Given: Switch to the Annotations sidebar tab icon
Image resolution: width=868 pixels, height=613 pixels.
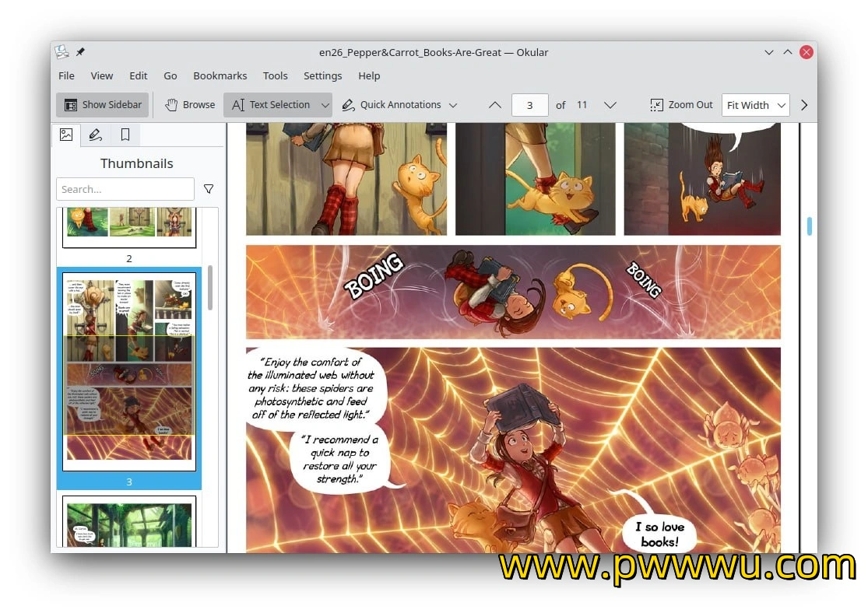Looking at the screenshot, I should pyautogui.click(x=95, y=135).
